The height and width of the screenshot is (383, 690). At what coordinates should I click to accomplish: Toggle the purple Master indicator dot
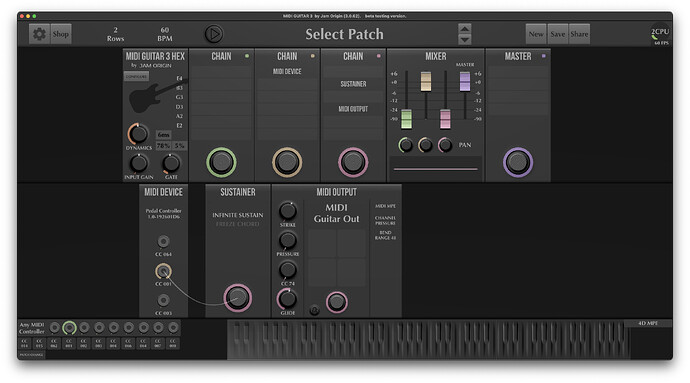[543, 56]
